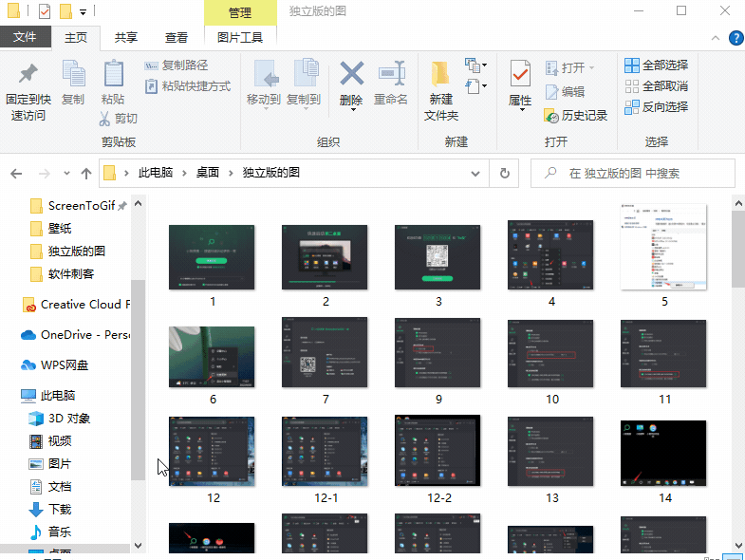Switch to the Home (主页) tab
Screen dimensions: 745x560
pyautogui.click(x=76, y=38)
